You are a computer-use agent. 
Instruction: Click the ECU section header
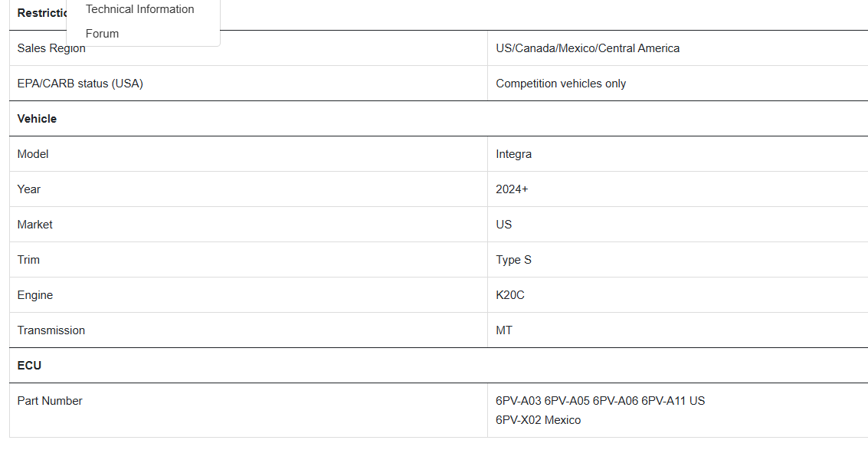click(x=29, y=366)
